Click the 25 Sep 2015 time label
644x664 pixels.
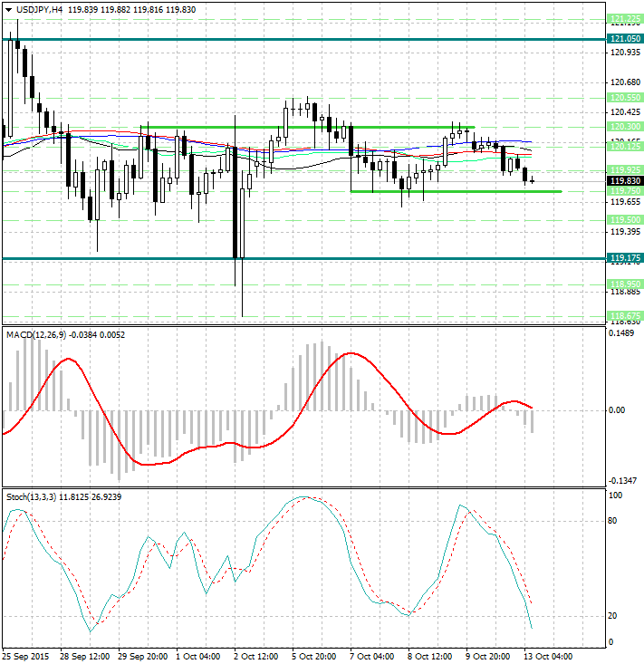pyautogui.click(x=26, y=657)
